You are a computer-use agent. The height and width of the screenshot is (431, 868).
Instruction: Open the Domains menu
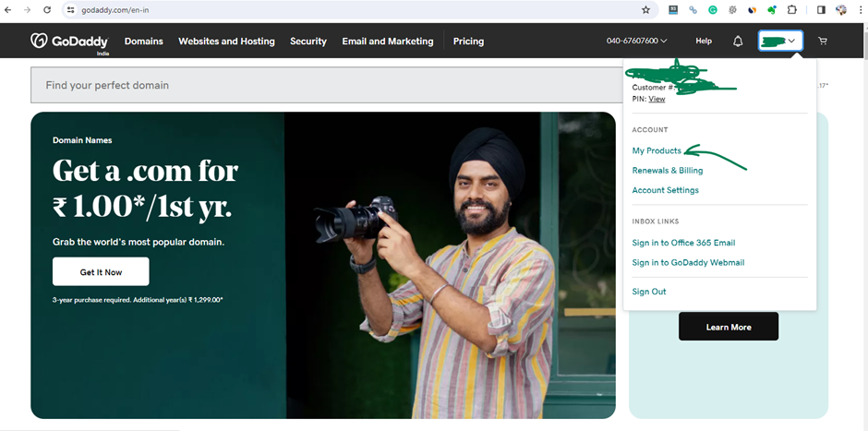point(144,41)
